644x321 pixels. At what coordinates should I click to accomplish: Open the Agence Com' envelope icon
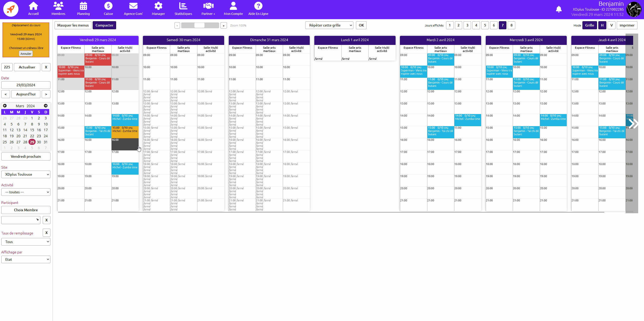133,6
